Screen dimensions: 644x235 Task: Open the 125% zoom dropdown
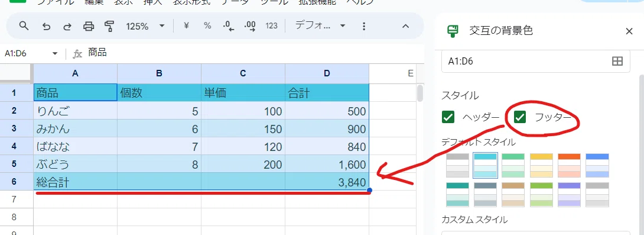click(145, 26)
